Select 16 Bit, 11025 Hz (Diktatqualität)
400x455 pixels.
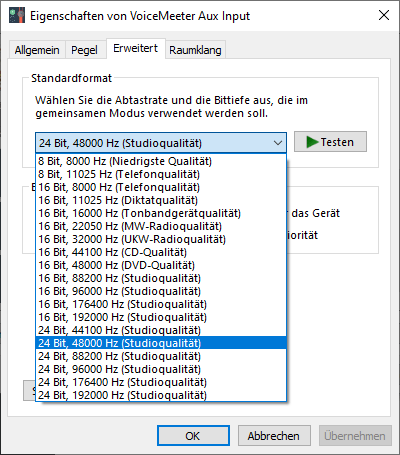click(161, 200)
